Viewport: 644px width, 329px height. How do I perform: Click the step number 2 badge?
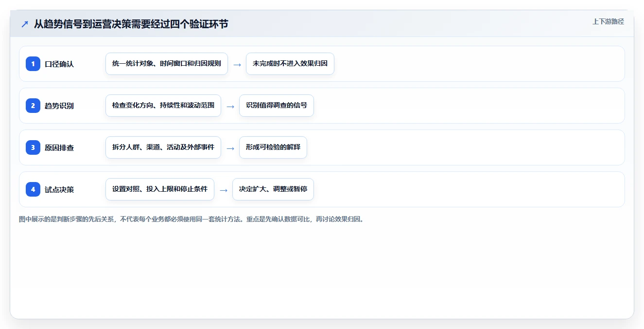[33, 106]
